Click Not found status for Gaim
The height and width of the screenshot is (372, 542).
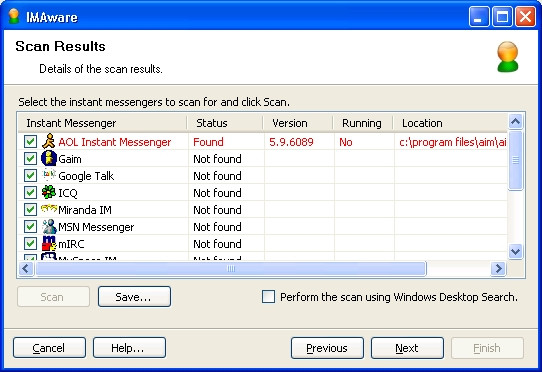tap(217, 159)
